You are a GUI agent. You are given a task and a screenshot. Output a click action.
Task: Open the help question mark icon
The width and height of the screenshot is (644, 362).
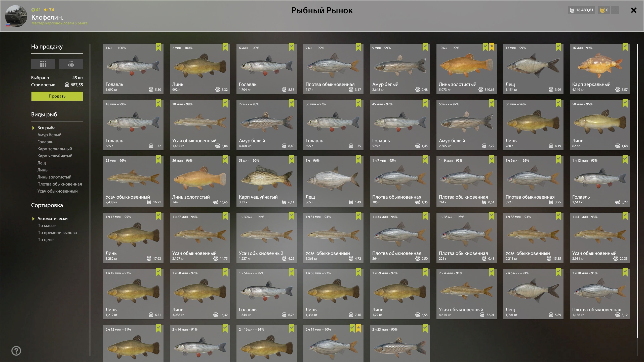16,351
